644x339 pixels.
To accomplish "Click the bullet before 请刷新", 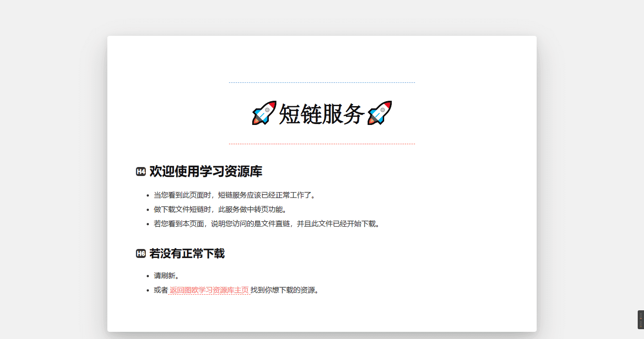I will 147,275.
